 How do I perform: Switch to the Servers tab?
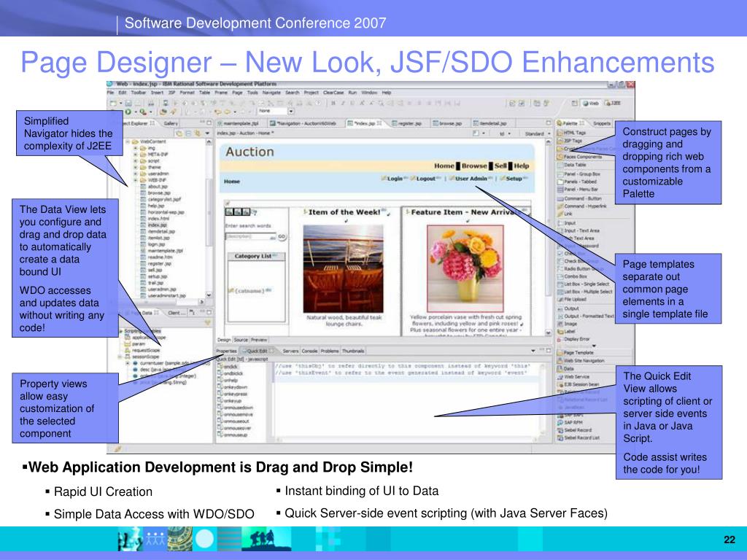pyautogui.click(x=290, y=351)
